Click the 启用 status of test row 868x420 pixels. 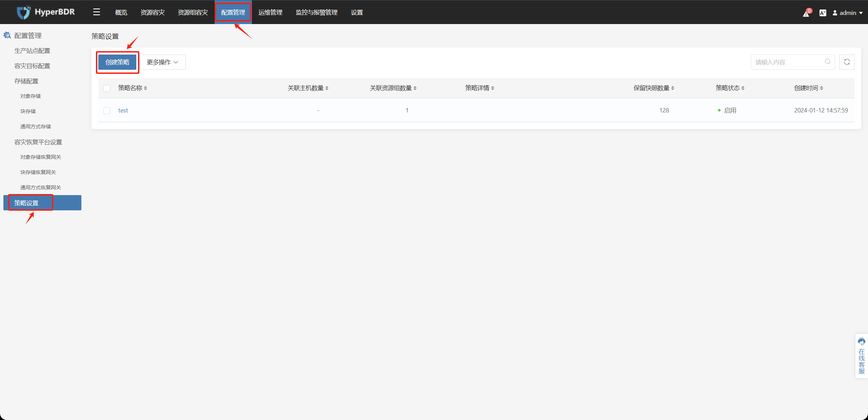[x=727, y=110]
